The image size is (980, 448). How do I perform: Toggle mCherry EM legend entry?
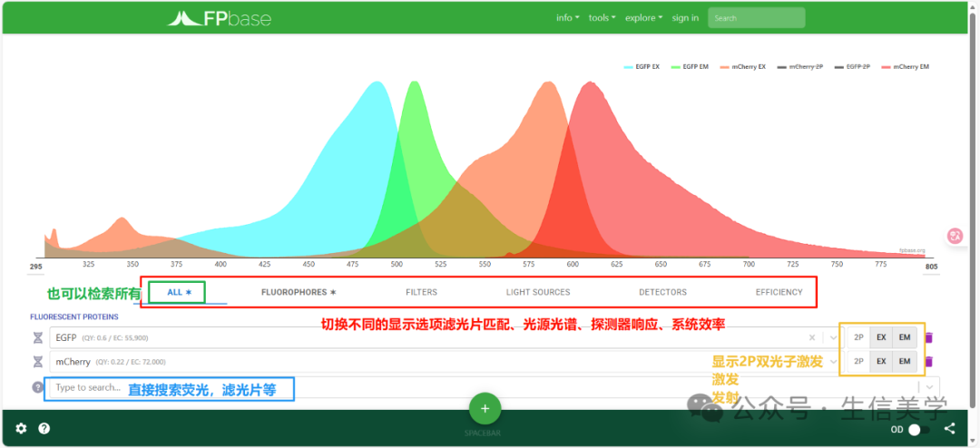(905, 66)
